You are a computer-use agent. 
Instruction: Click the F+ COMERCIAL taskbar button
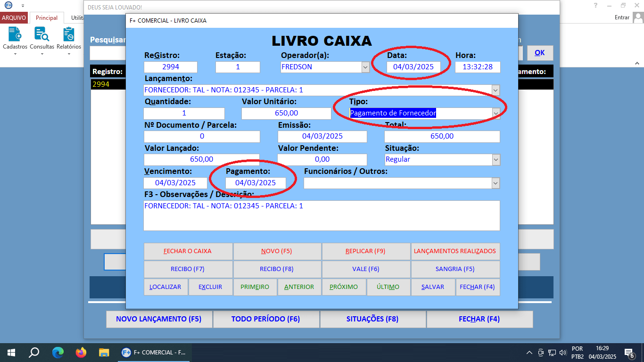pyautogui.click(x=153, y=352)
